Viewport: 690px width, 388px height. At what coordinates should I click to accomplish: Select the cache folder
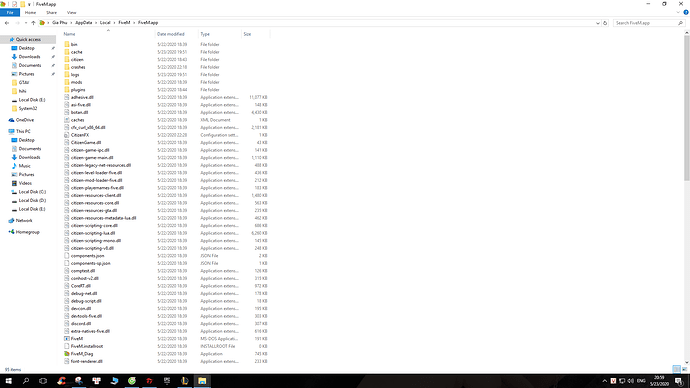[77, 52]
